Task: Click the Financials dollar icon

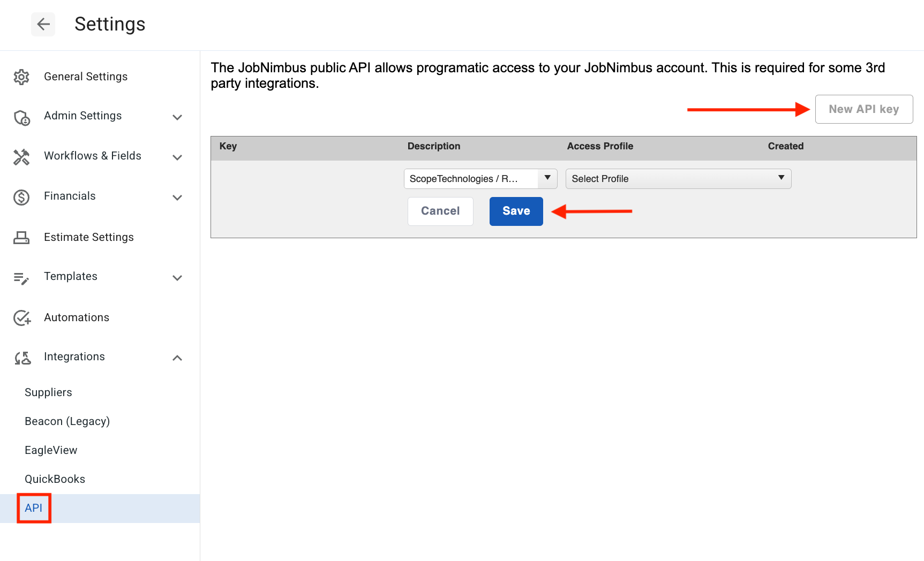Action: (21, 197)
